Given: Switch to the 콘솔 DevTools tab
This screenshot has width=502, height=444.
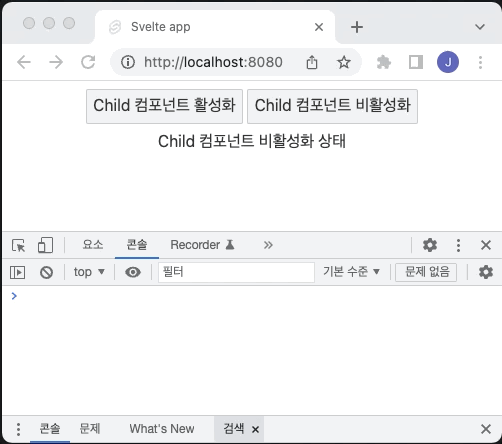Looking at the screenshot, I should [x=137, y=245].
